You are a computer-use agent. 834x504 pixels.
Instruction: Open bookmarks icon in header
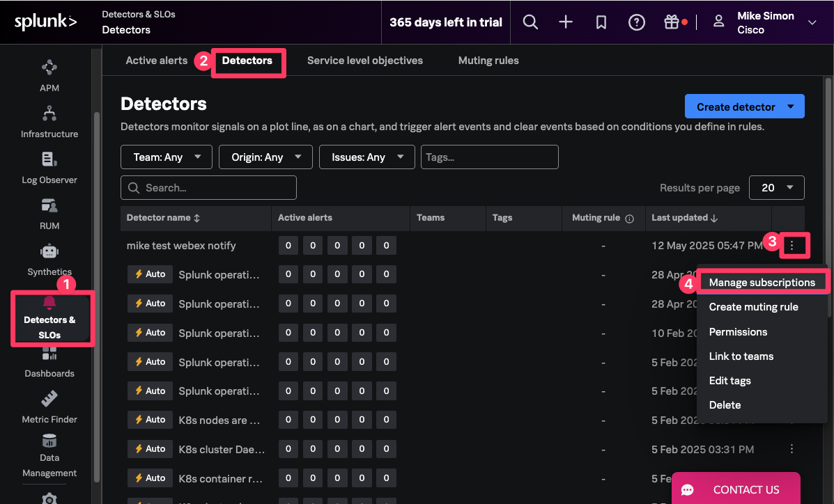(601, 22)
